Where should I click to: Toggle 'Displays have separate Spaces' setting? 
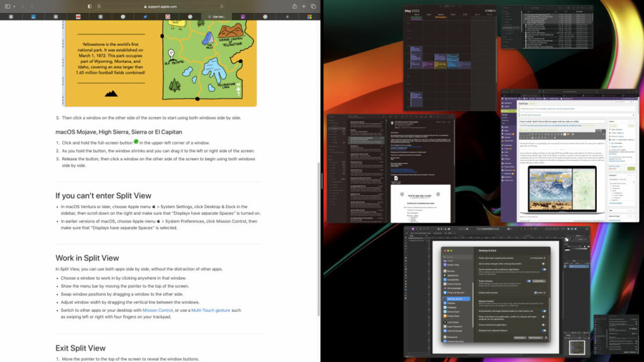point(543,331)
